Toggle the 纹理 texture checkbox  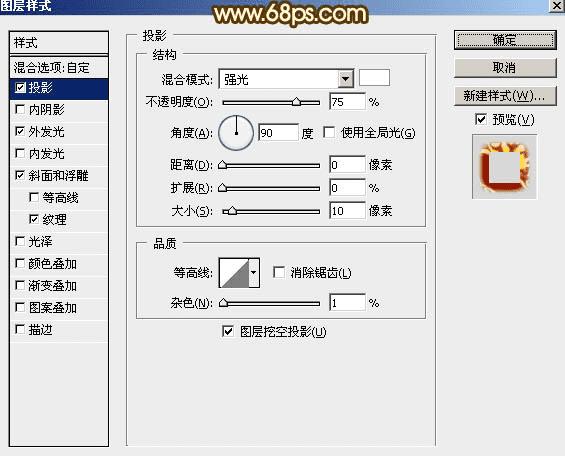(34, 219)
